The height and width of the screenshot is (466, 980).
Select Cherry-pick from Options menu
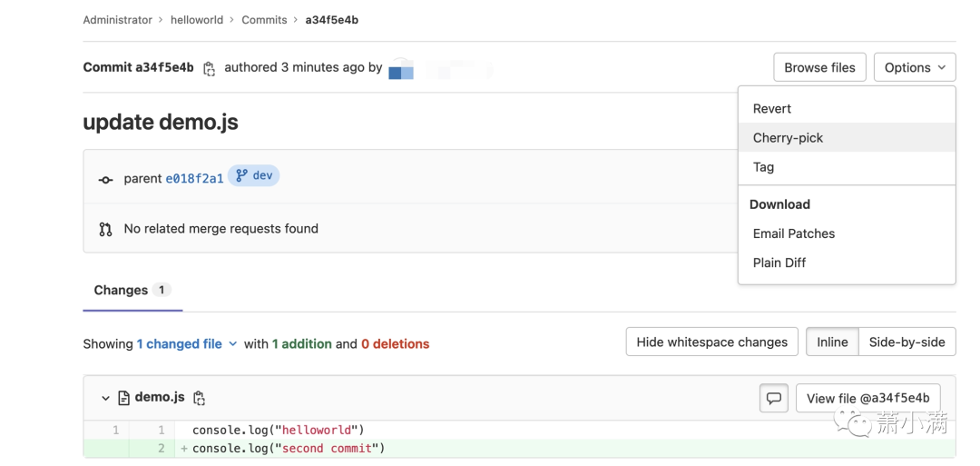788,138
